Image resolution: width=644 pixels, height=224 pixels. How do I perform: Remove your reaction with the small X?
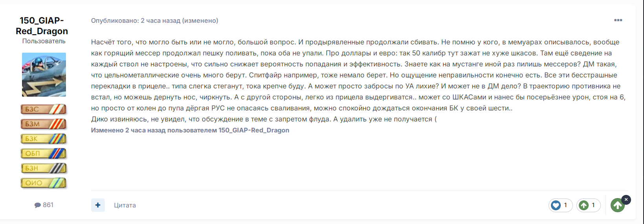click(626, 200)
